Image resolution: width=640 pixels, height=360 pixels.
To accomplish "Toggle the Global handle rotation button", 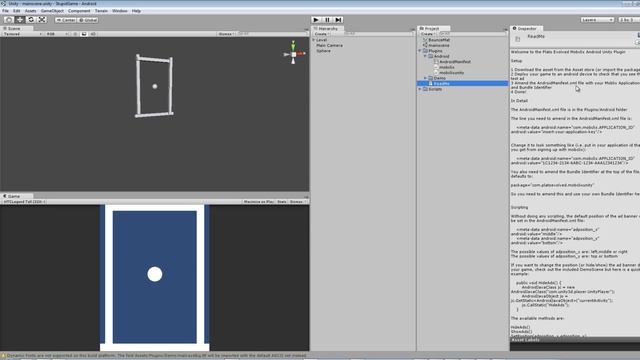I will click(x=88, y=20).
